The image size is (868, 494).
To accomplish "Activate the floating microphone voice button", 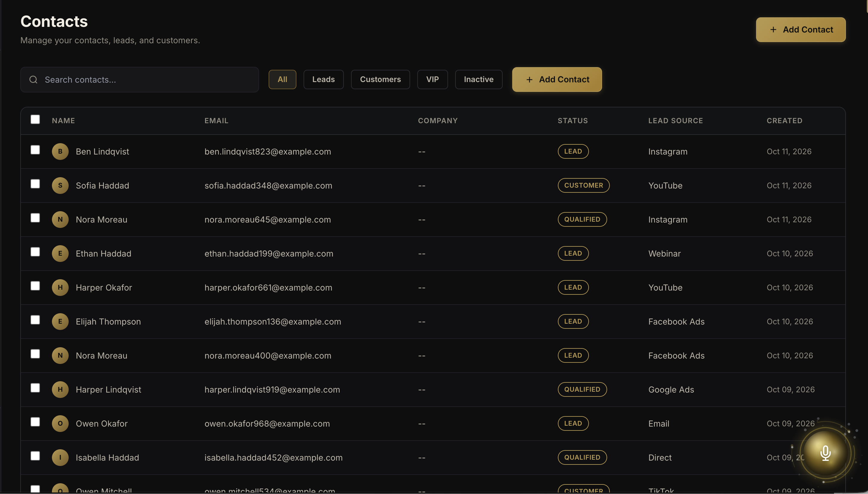I will [825, 453].
